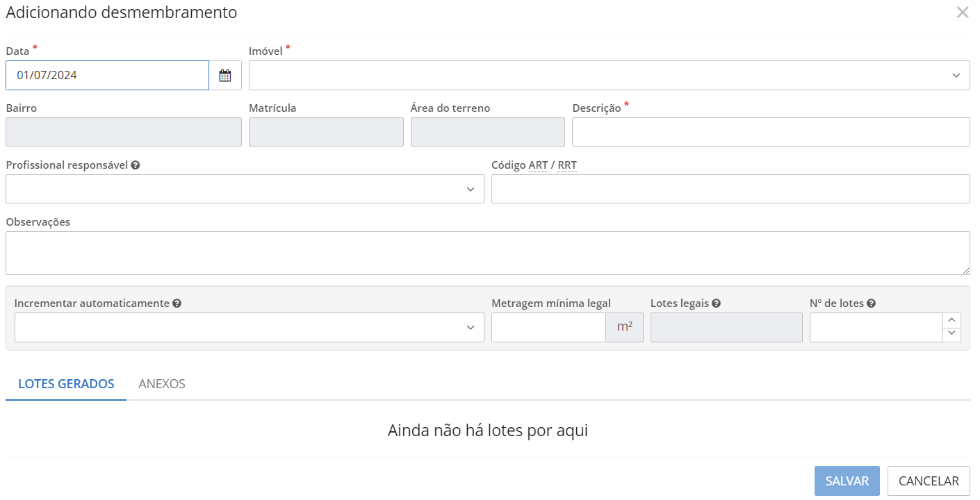The image size is (980, 500).
Task: Click the disabled Matrícula field
Action: [326, 132]
